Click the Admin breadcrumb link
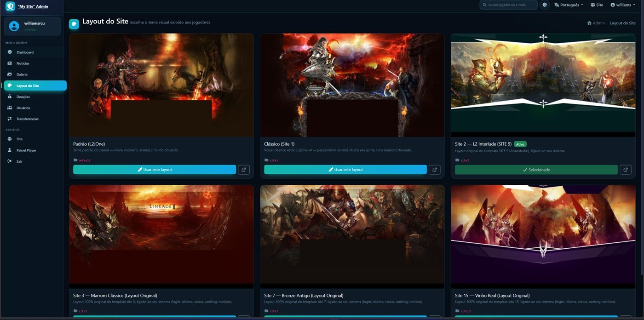The height and width of the screenshot is (320, 644). (x=596, y=23)
